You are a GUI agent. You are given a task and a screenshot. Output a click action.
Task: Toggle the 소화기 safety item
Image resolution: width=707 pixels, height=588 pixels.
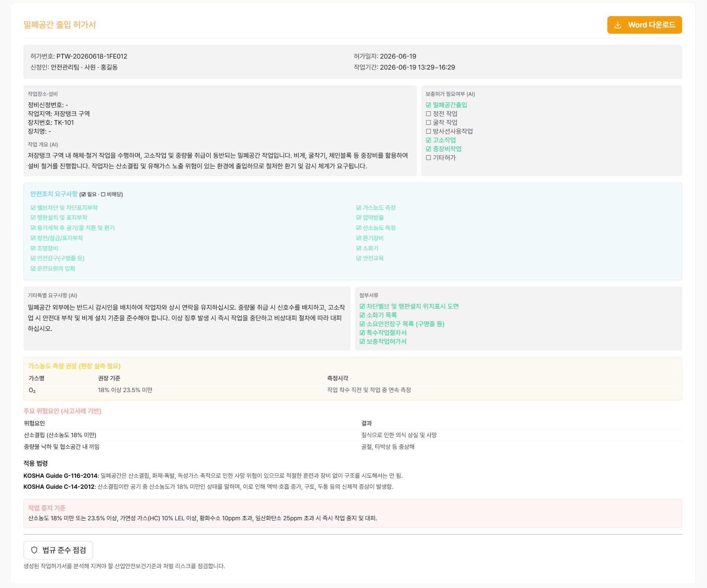(x=367, y=248)
